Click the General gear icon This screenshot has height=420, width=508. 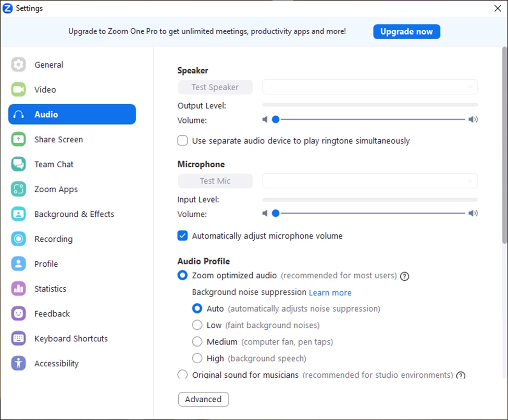18,65
